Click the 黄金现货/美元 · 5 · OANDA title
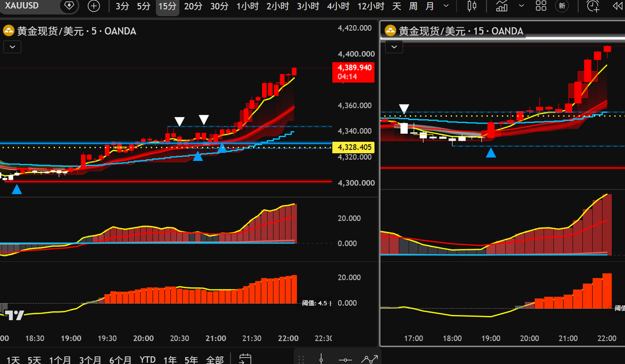 tap(77, 31)
